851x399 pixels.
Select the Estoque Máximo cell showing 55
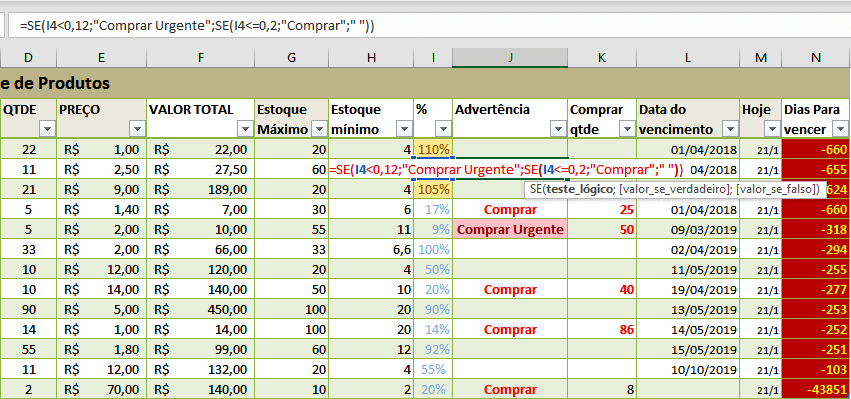(291, 230)
